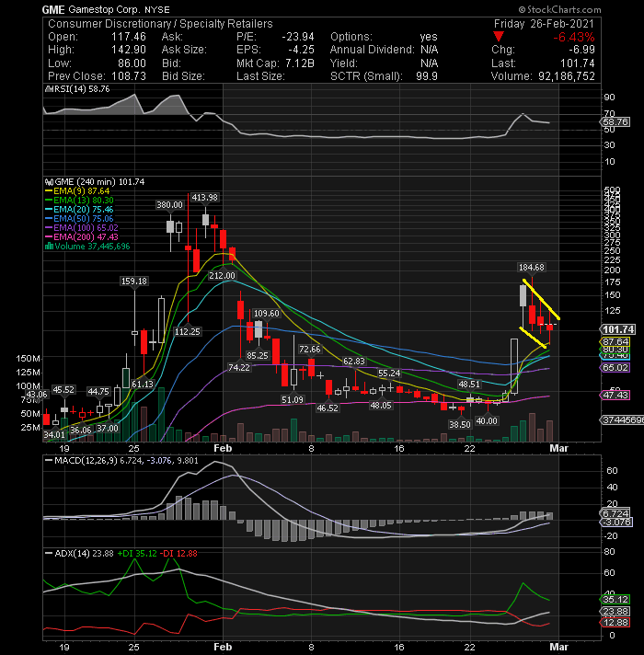Image resolution: width=644 pixels, height=655 pixels.
Task: Click the RSI area icon beside RSI(14)
Action: 49,89
